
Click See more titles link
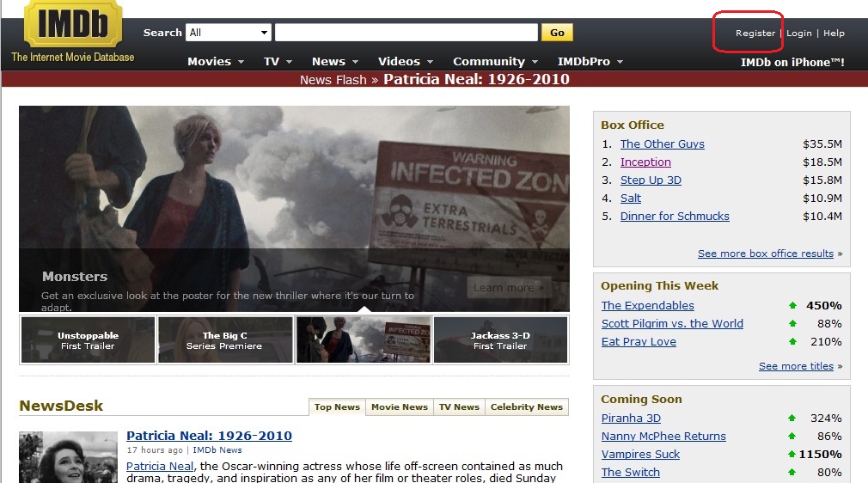coord(796,366)
